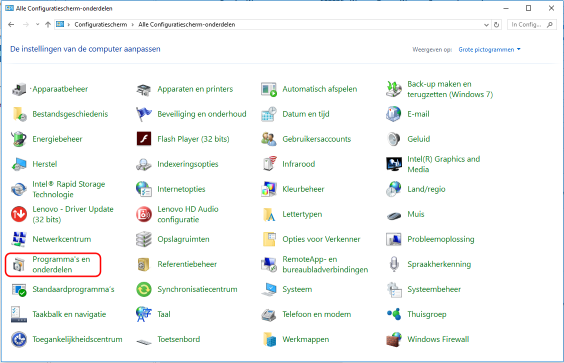Click Taakbalk en navigatie link

click(x=69, y=314)
